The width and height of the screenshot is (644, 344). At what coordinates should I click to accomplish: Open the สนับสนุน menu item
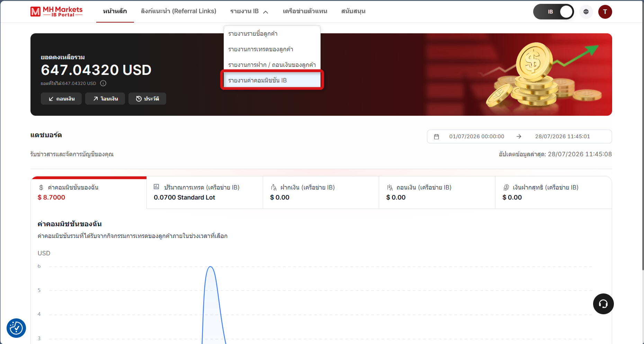(x=353, y=11)
